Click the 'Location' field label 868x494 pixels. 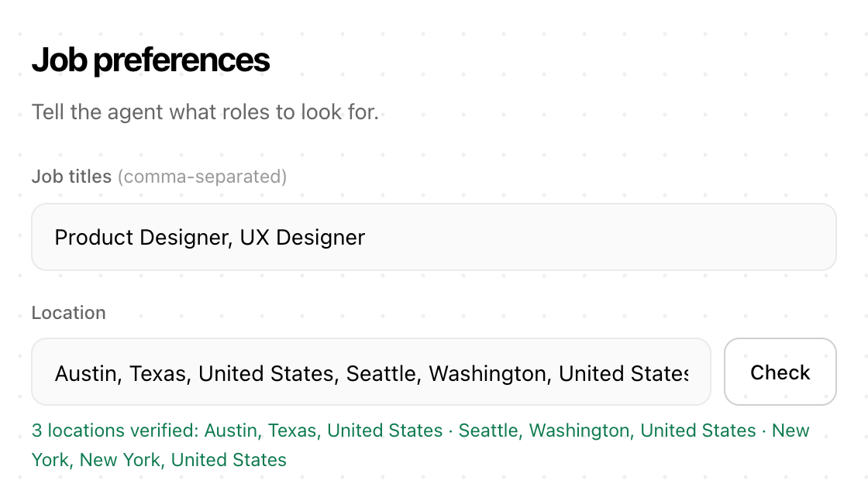(69, 313)
